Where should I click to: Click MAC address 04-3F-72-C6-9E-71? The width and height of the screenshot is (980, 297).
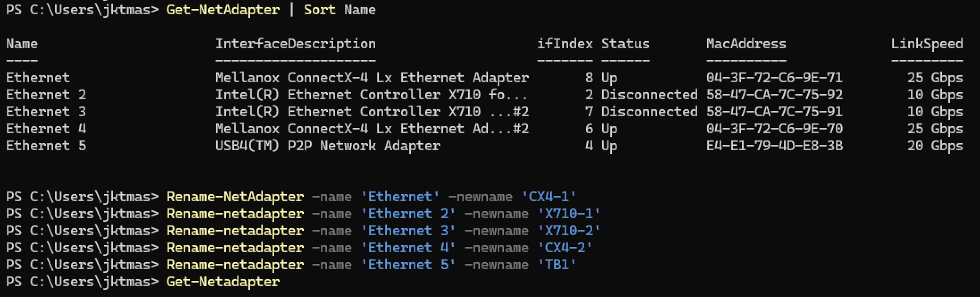774,78
